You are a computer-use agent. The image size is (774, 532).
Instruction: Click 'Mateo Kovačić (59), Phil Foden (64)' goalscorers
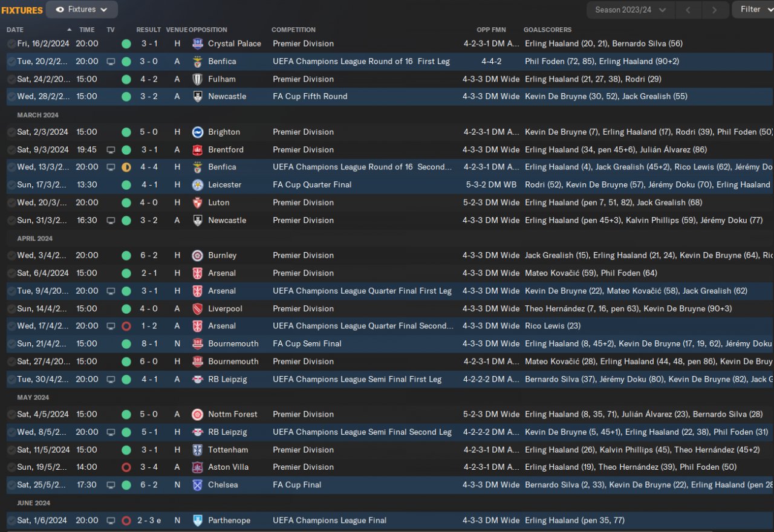coord(591,273)
